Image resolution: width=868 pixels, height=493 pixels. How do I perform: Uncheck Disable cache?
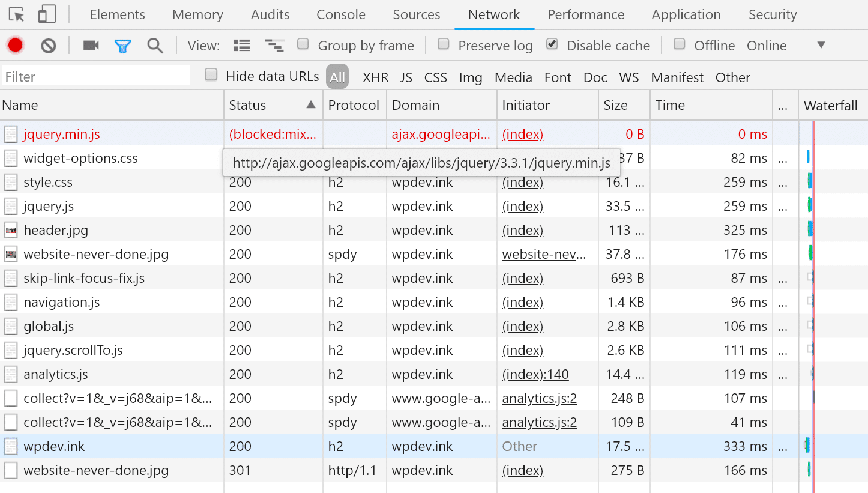[x=551, y=44]
